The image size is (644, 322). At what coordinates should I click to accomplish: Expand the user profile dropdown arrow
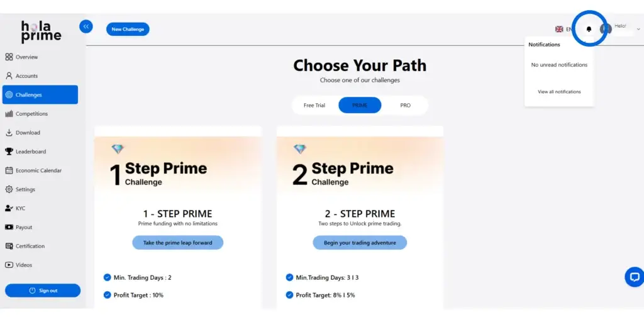(638, 29)
